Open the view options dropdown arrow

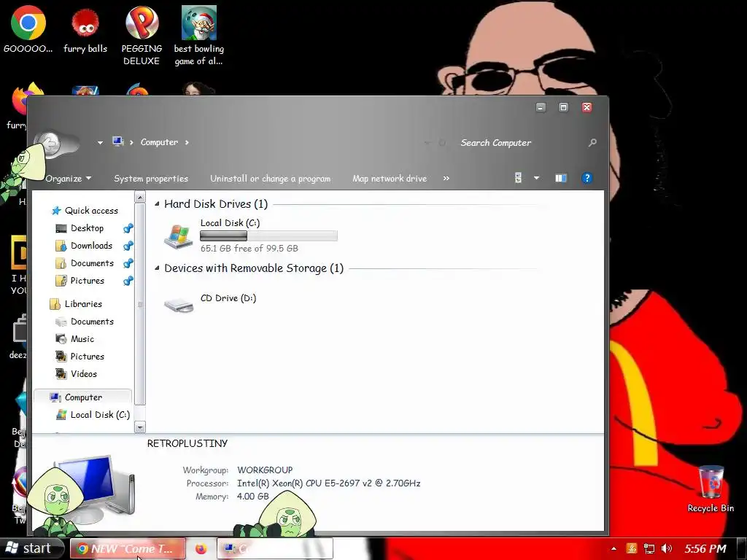pos(536,178)
